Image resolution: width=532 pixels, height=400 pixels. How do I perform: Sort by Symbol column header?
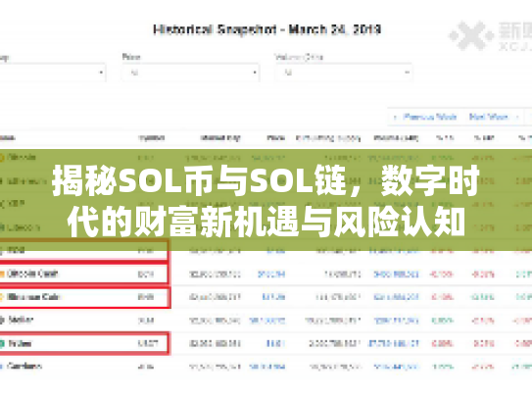151,138
